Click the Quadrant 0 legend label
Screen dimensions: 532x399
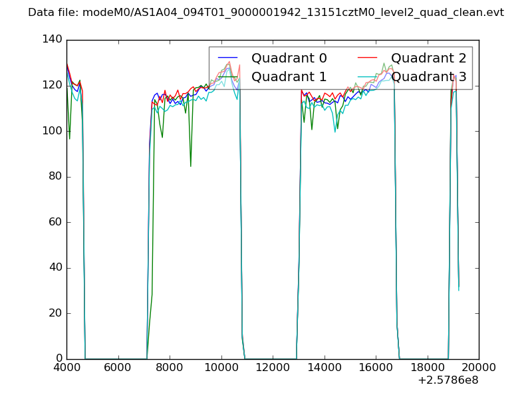289,59
